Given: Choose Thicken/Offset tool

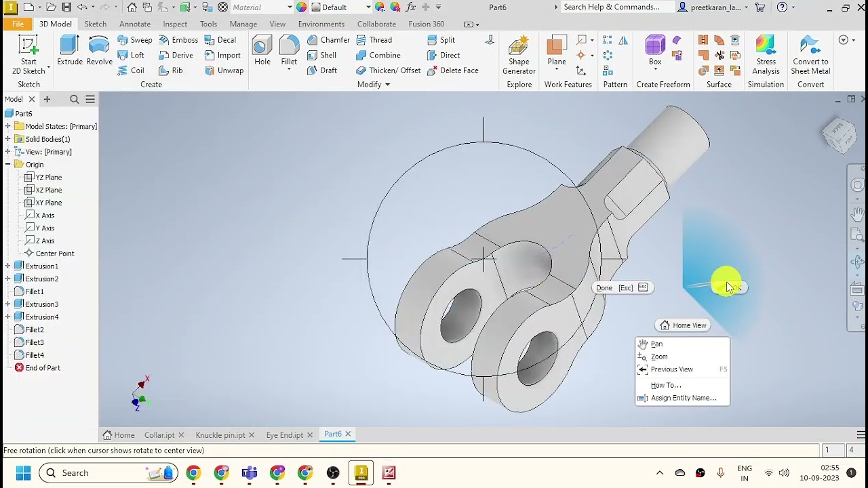Looking at the screenshot, I should [x=389, y=70].
